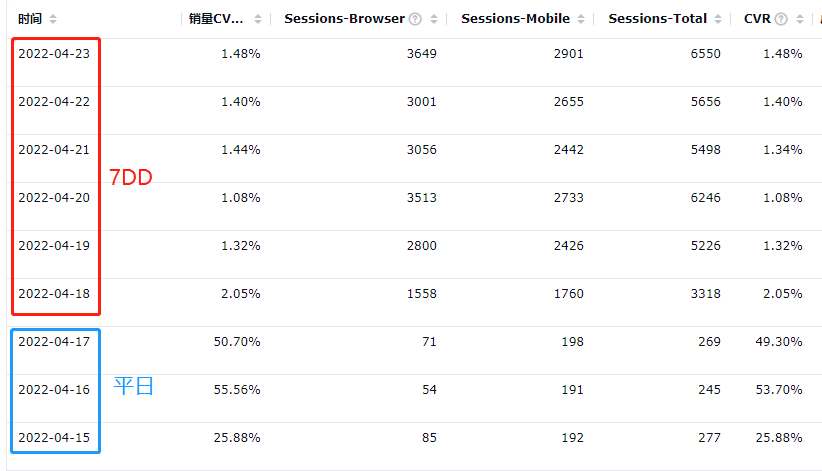Click the 时间 column header label

tap(29, 19)
